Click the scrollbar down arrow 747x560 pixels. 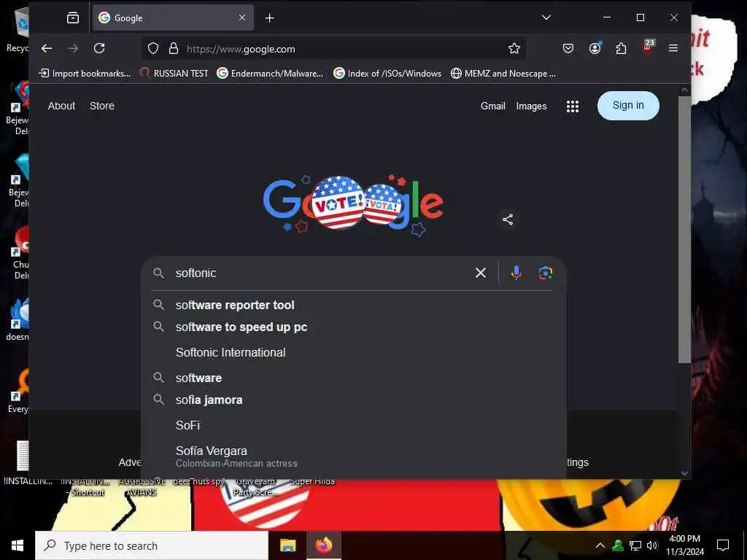(x=684, y=472)
